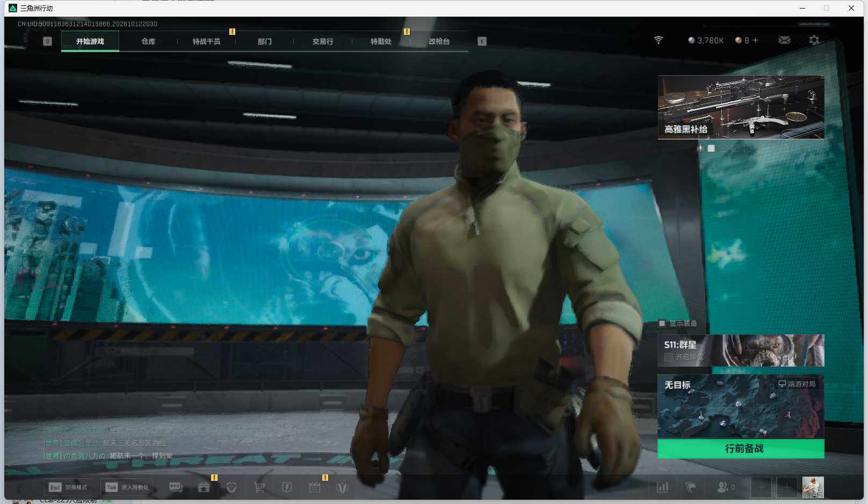Click the green 行前备战 button
This screenshot has width=868, height=504.
coord(741,449)
